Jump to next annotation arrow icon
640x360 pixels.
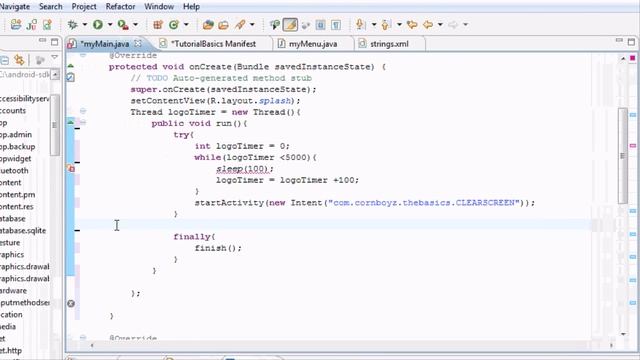(360, 25)
